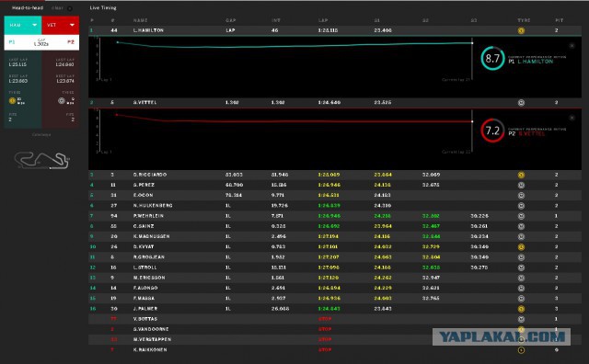Expand the E.OCON timing row

click(x=335, y=196)
